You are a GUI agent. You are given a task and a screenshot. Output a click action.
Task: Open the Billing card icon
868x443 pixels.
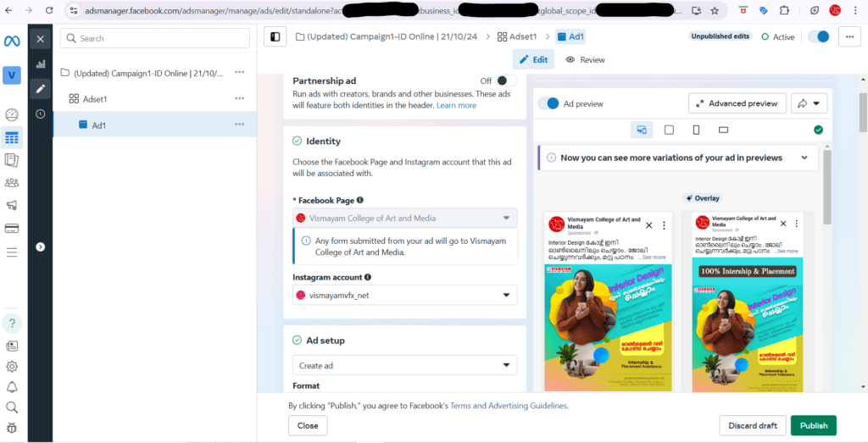point(12,229)
